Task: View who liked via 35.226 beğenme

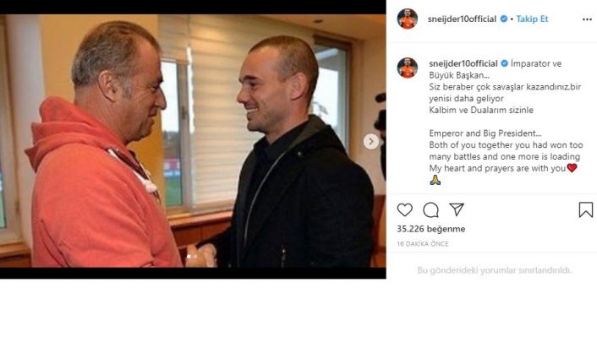Action: tap(430, 229)
